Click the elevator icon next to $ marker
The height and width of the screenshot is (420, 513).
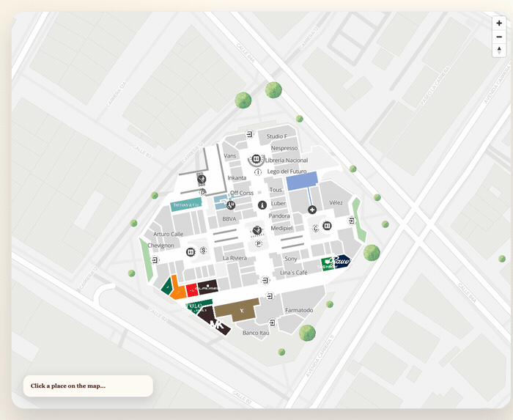click(x=191, y=252)
